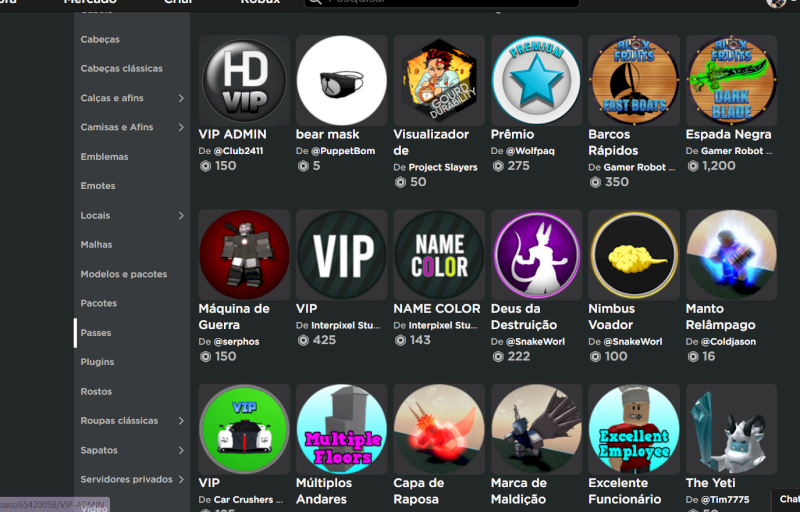The height and width of the screenshot is (512, 800).
Task: Click the Nimbus Voador title
Action: (612, 317)
